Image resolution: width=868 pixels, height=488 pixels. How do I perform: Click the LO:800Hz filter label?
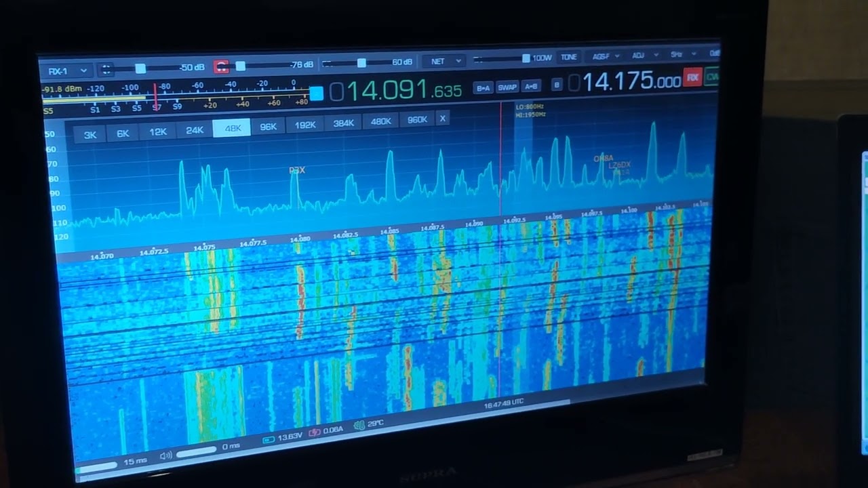530,107
